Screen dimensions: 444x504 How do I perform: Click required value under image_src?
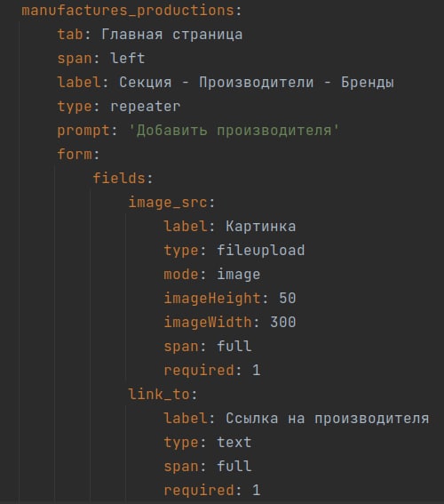coord(257,371)
